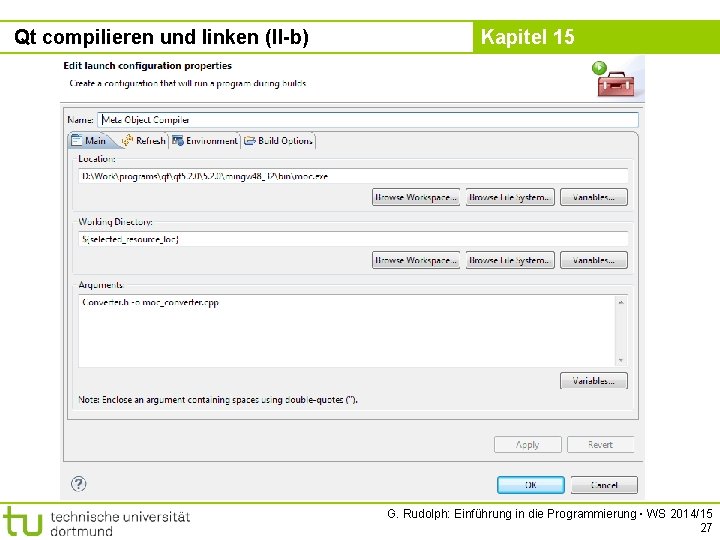720x540 pixels.
Task: Click the Working Directory input field
Action: coord(353,239)
